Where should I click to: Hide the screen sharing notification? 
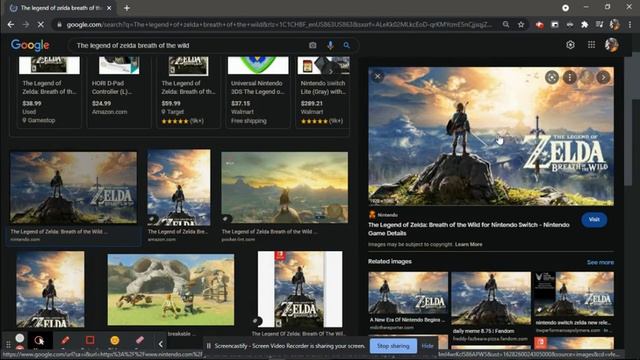click(427, 346)
